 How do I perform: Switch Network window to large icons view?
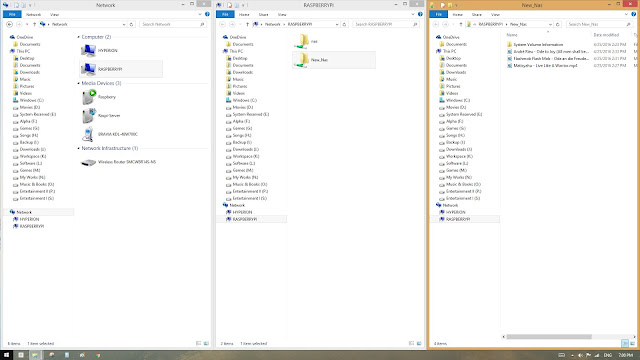[x=206, y=343]
